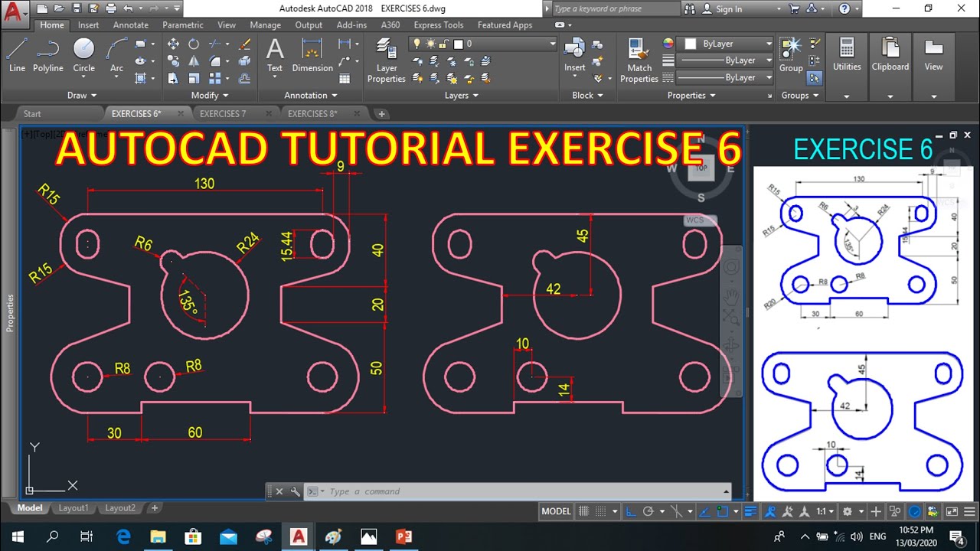Viewport: 980px width, 551px height.
Task: Click the Scale tool icon
Action: click(194, 78)
